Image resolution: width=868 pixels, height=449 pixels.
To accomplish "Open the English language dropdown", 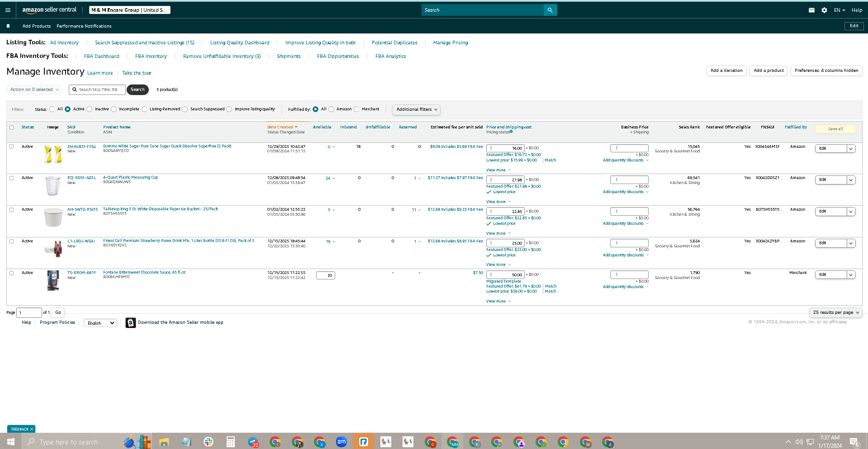I will click(x=100, y=323).
